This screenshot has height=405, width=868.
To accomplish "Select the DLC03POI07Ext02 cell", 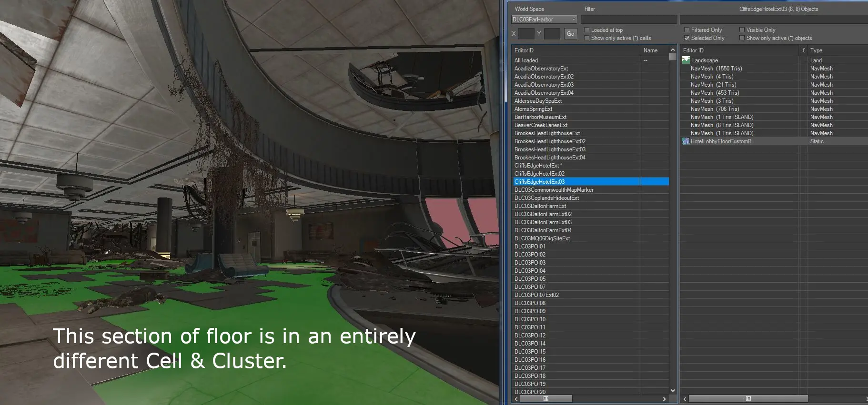I will pos(590,295).
